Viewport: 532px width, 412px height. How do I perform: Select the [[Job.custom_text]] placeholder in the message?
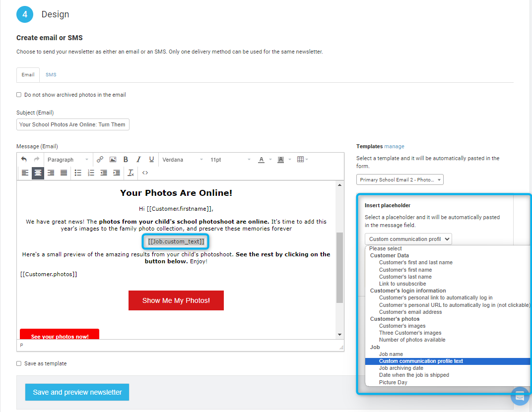coord(176,241)
